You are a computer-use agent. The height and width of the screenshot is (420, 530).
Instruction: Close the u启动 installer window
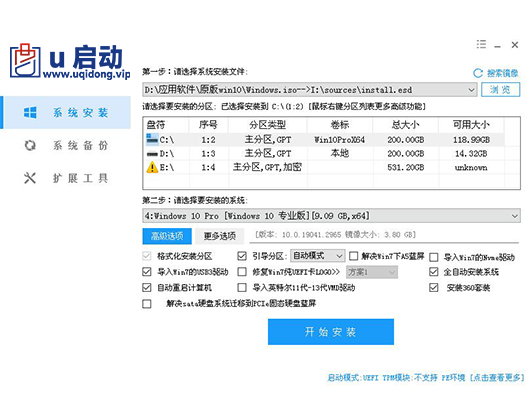tap(515, 45)
